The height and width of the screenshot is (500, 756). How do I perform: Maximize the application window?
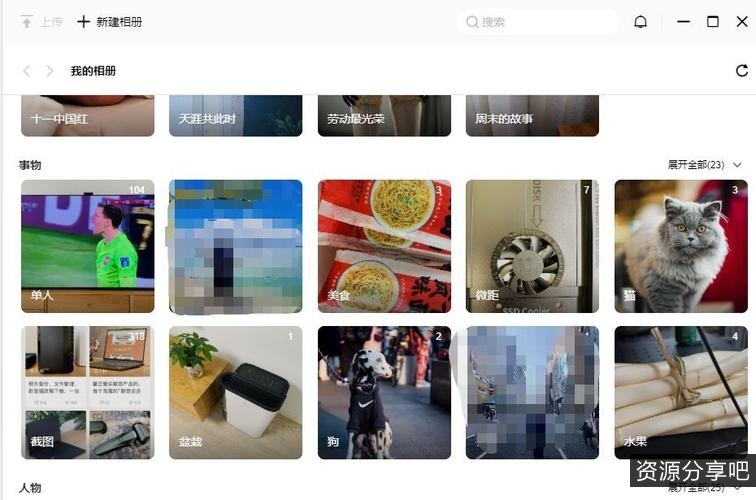[x=713, y=22]
